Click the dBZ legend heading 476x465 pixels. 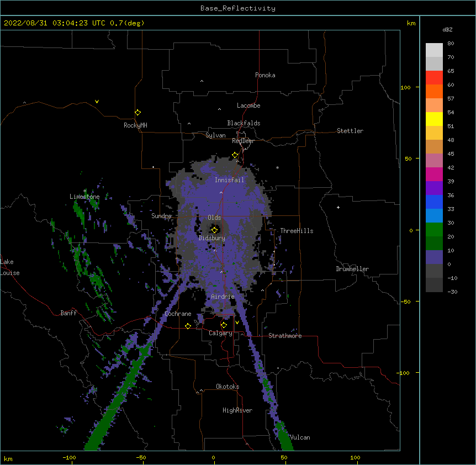tap(447, 30)
